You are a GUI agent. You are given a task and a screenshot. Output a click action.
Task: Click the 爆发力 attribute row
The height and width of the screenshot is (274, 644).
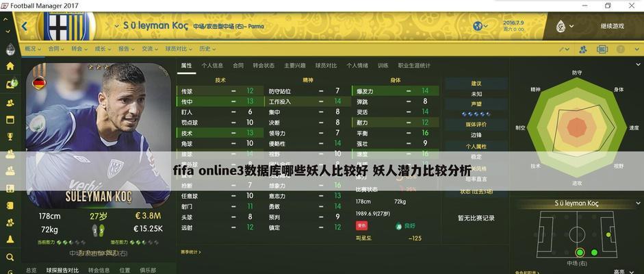click(395, 91)
